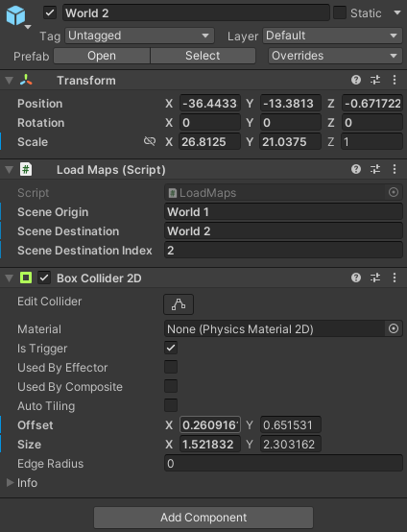Toggle the World 2 active checkbox
The height and width of the screenshot is (532, 407).
50,12
